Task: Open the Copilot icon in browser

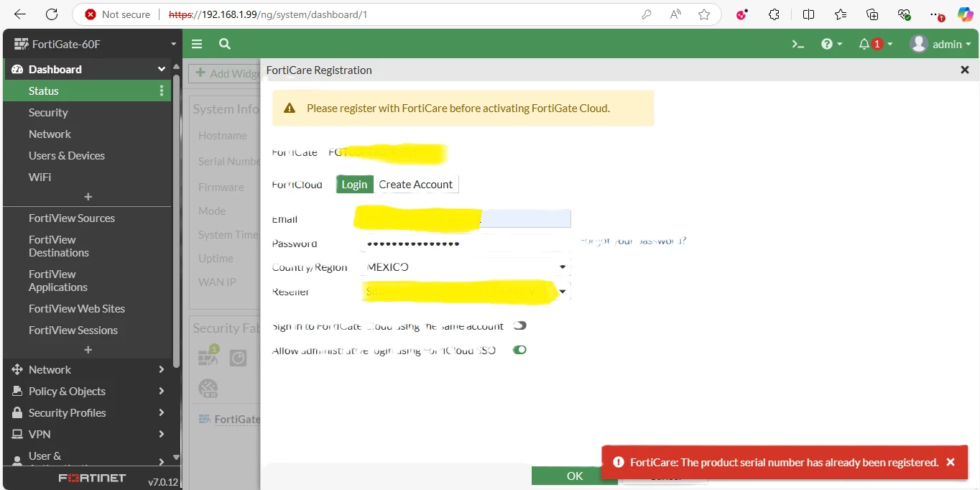Action: [x=966, y=14]
